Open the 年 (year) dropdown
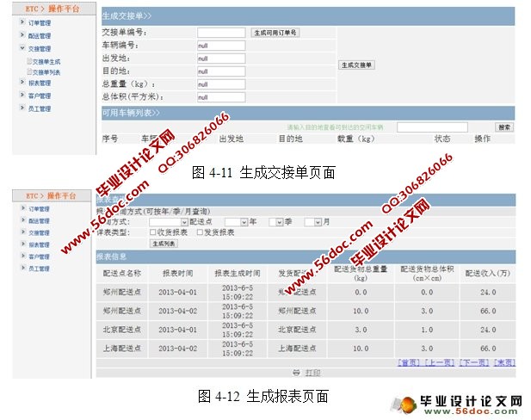Image resolution: width=531 pixels, height=420 pixels. pyautogui.click(x=244, y=222)
